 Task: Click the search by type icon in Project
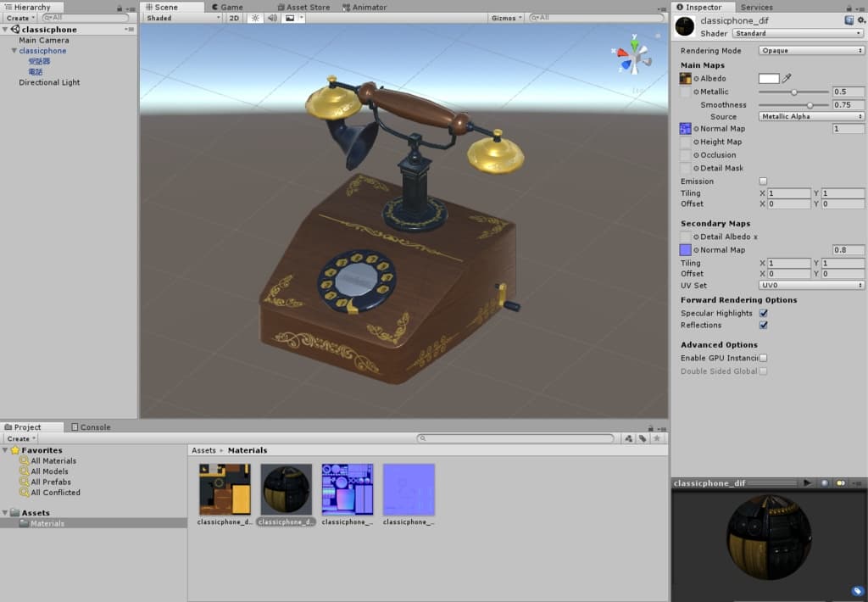pos(628,438)
